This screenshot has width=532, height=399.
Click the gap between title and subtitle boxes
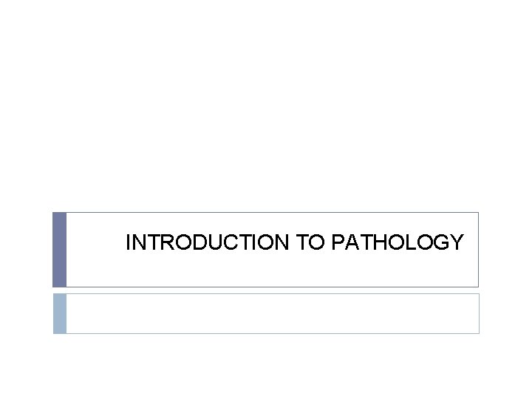(266, 290)
